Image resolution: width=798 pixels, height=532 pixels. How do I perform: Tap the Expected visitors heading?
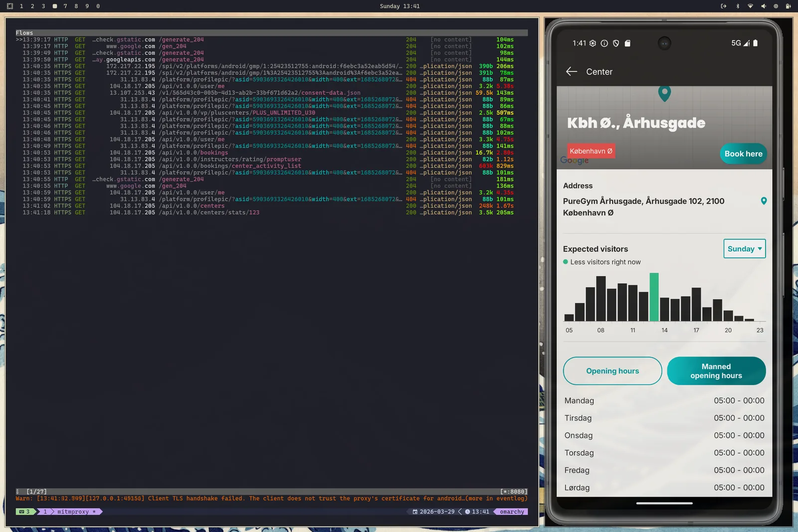point(596,249)
